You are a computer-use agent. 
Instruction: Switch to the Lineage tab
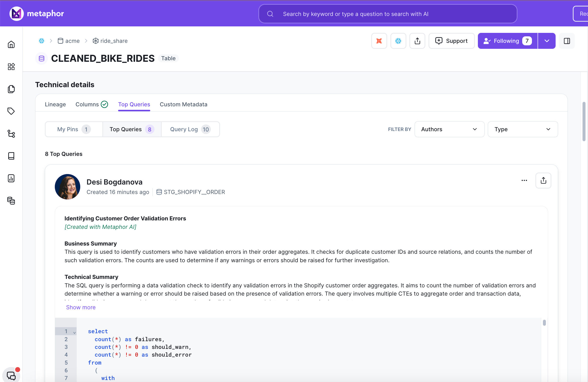click(x=55, y=104)
